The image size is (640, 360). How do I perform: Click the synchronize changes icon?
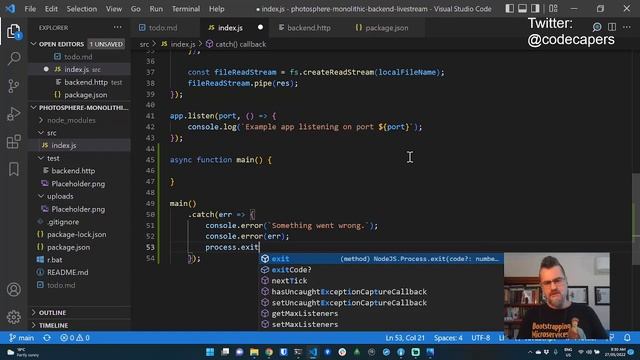click(x=47, y=338)
